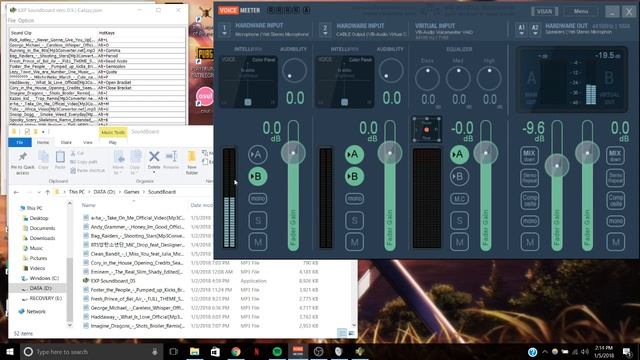
Task: Click Copy path in Clipboard group
Action: 84,162
